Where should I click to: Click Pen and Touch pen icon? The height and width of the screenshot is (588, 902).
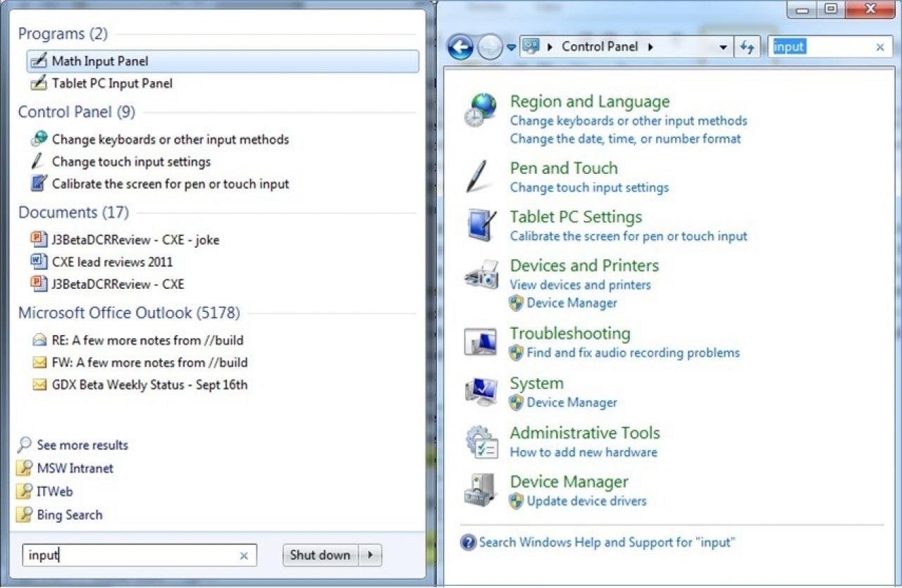pyautogui.click(x=477, y=176)
